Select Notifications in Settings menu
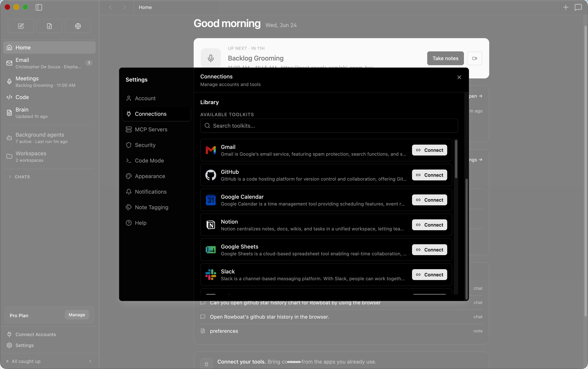 pos(156,192)
